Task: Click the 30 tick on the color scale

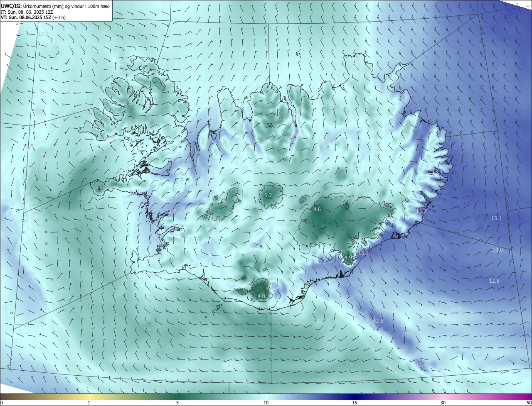Action: coord(443,403)
